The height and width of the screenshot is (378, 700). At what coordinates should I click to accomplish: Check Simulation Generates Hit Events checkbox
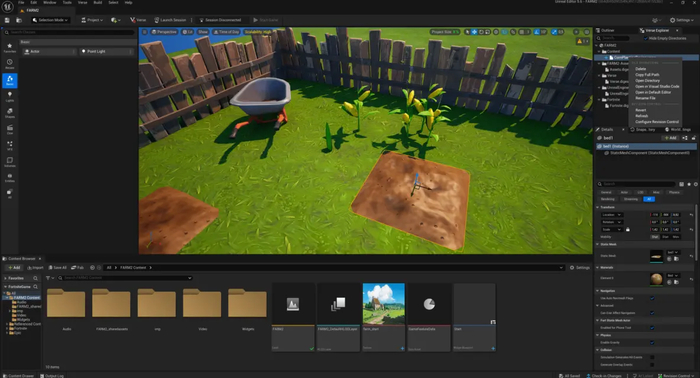pyautogui.click(x=652, y=357)
